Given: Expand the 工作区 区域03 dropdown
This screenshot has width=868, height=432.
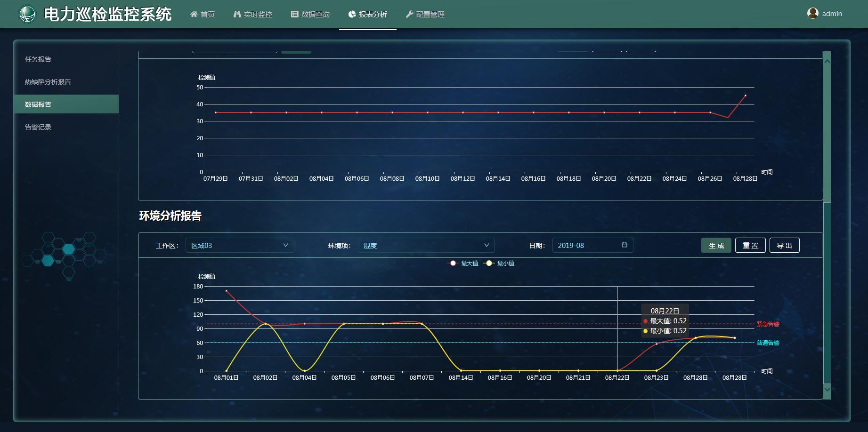Looking at the screenshot, I should coord(240,246).
